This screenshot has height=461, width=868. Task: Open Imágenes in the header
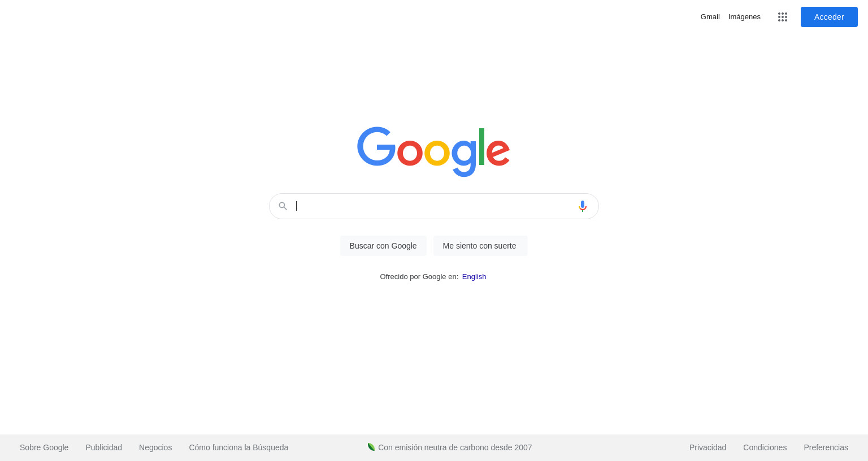[744, 17]
